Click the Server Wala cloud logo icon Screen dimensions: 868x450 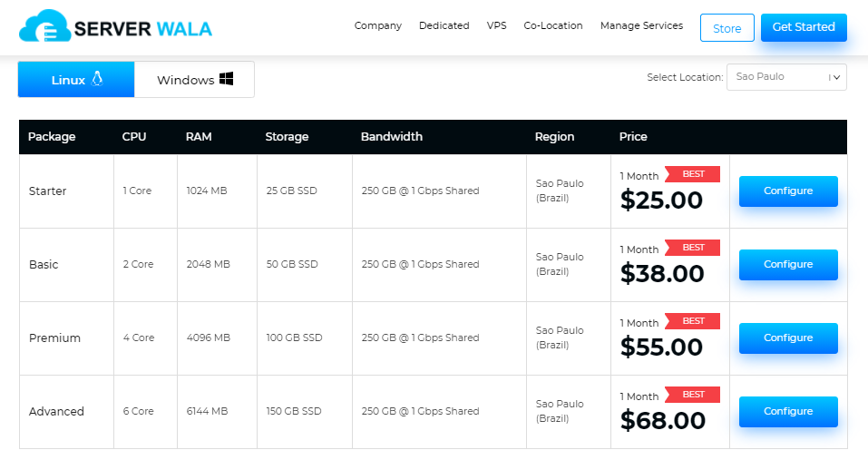[x=44, y=27]
